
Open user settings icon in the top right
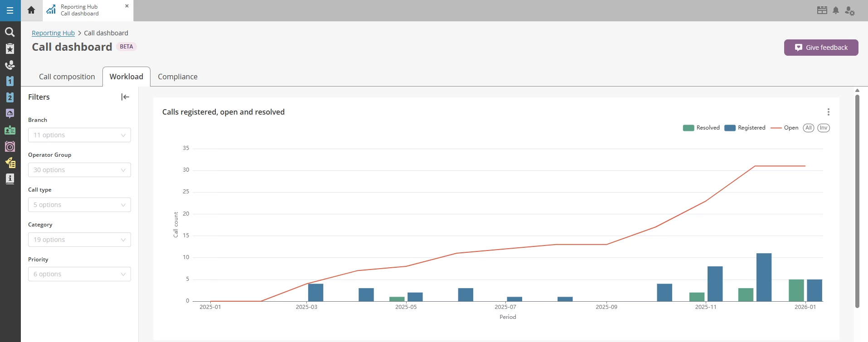(849, 11)
